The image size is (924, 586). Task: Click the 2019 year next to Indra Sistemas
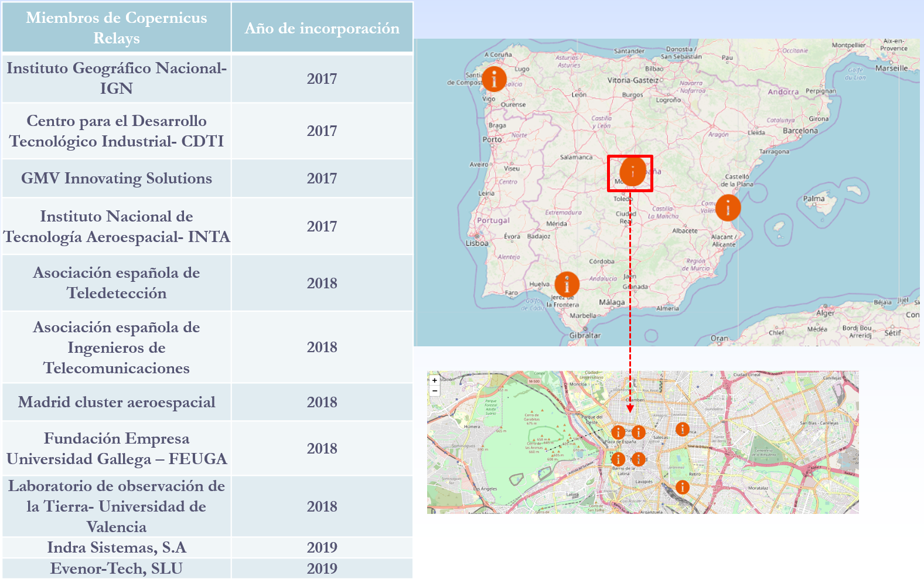click(x=322, y=547)
